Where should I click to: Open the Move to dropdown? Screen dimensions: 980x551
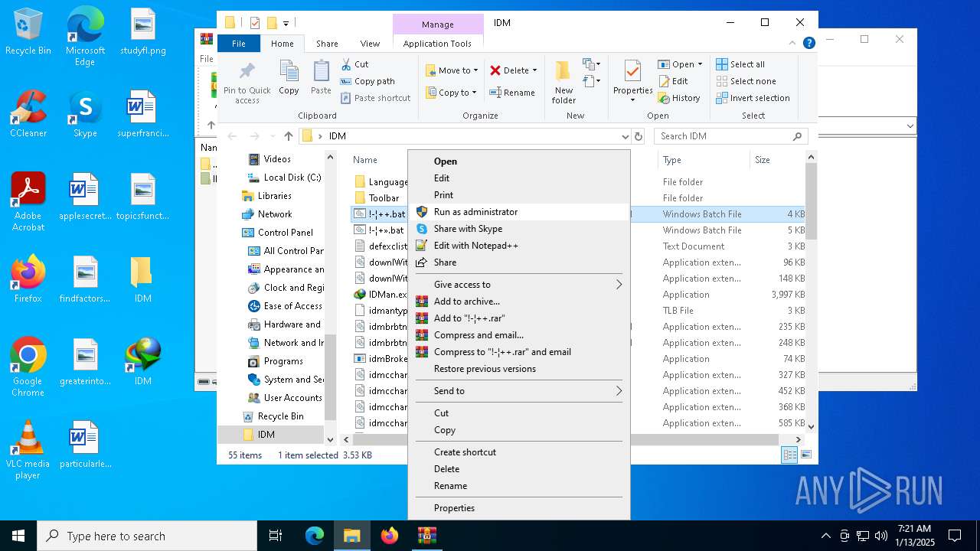pos(452,70)
